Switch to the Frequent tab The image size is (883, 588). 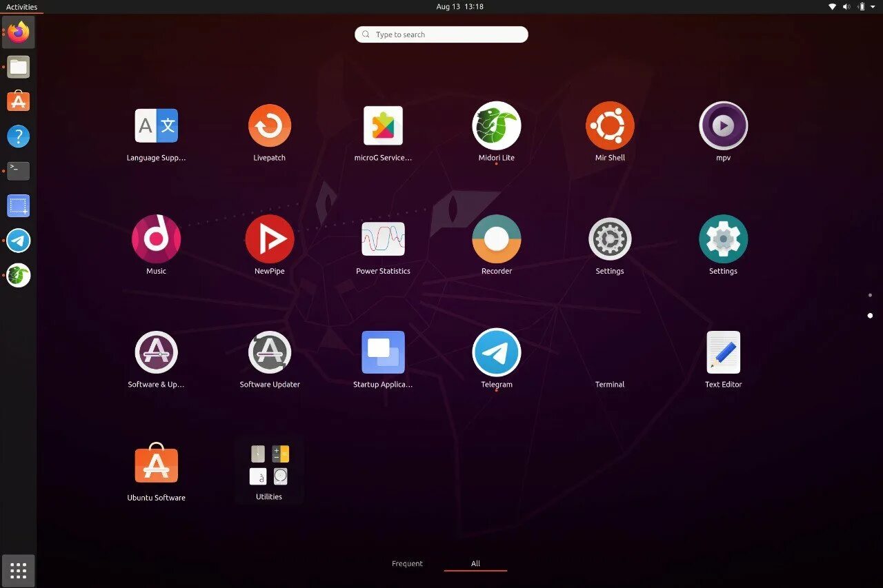click(407, 563)
